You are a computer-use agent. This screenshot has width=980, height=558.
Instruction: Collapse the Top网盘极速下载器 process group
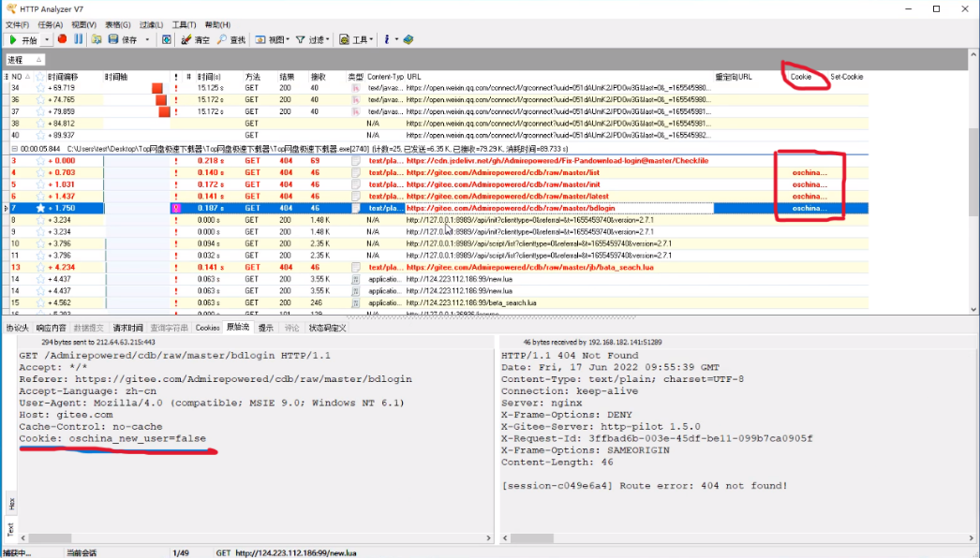click(14, 149)
